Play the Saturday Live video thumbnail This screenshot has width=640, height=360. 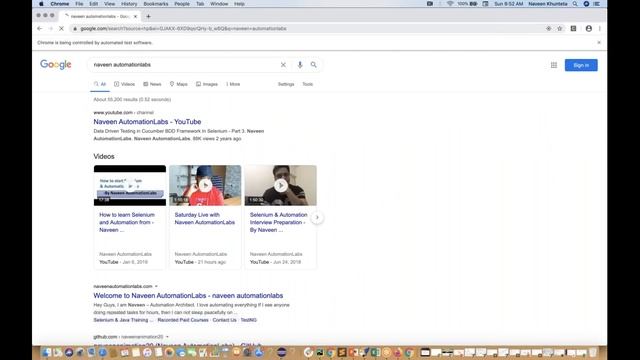tap(205, 185)
